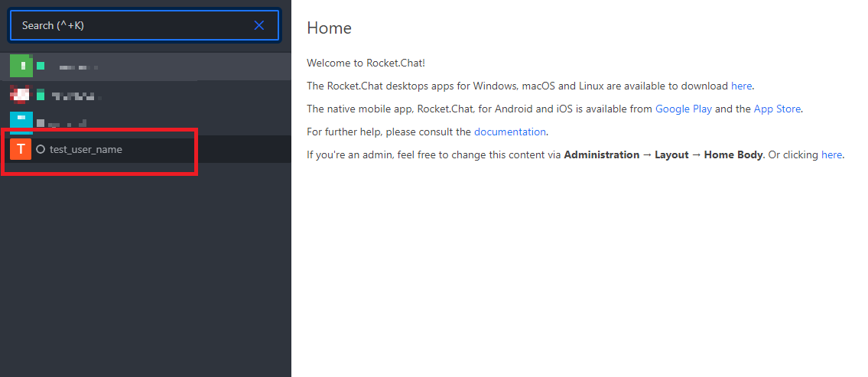
Task: Select the blurred result with red-white avatar
Action: [x=145, y=95]
